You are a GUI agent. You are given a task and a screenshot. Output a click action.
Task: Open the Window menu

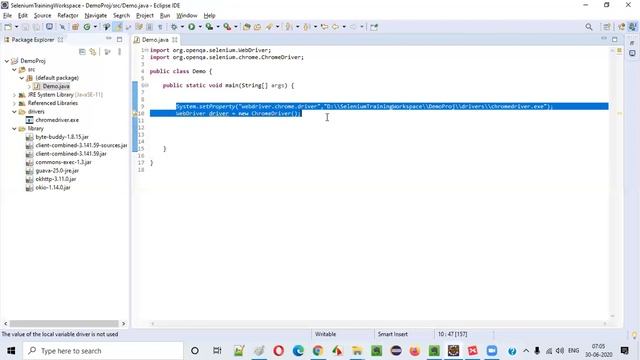click(187, 16)
